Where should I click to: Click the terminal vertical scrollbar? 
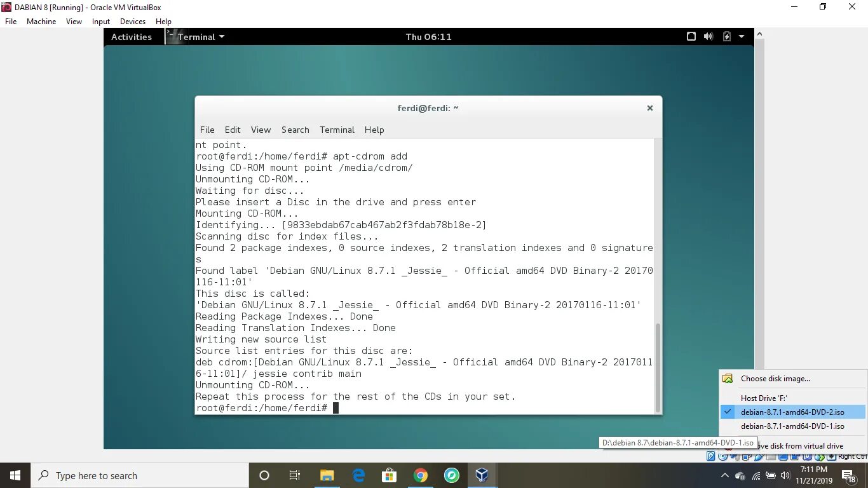(x=658, y=367)
